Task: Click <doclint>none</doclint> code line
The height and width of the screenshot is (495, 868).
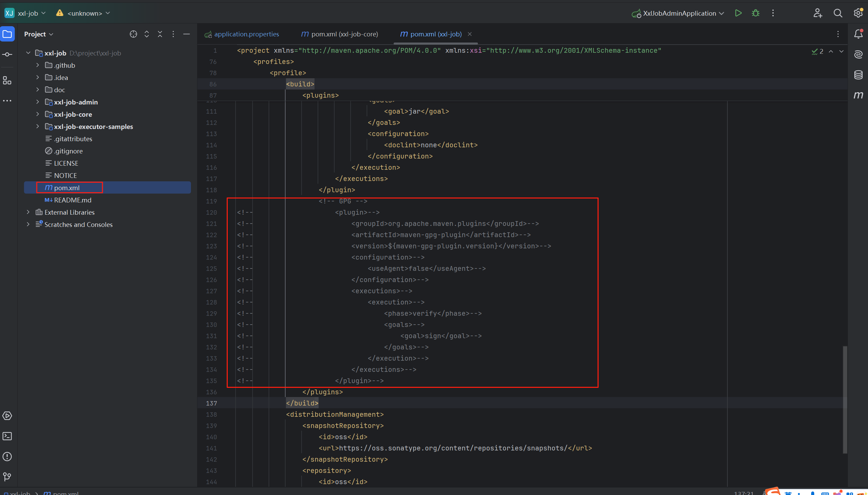Action: click(x=431, y=145)
